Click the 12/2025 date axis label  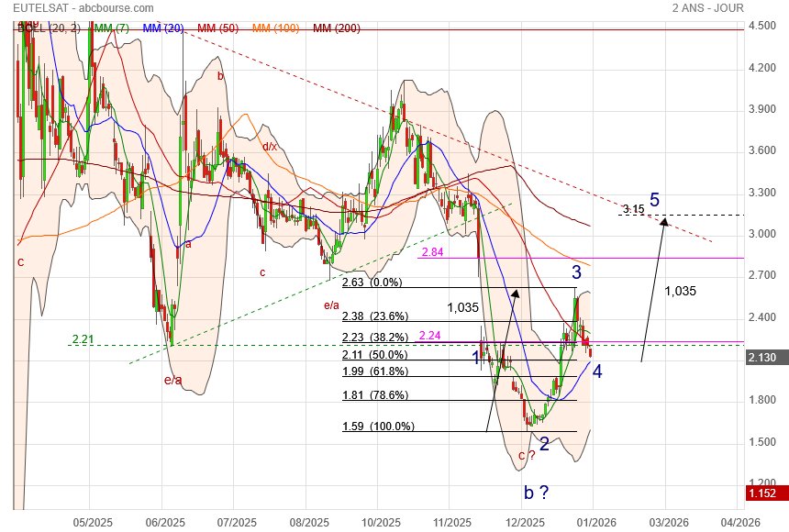point(525,523)
